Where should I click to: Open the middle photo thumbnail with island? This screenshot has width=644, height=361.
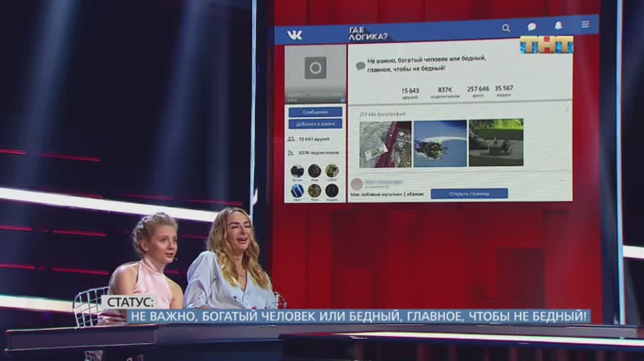click(x=440, y=143)
